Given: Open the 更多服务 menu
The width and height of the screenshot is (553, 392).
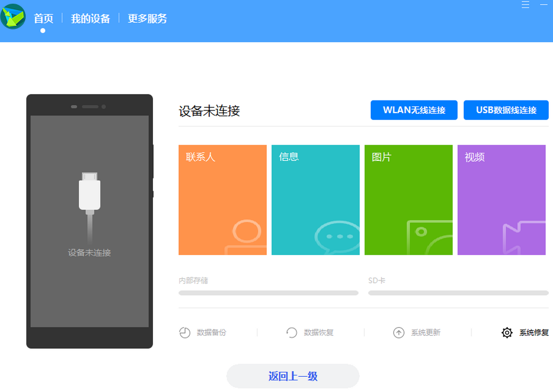Looking at the screenshot, I should tap(147, 18).
